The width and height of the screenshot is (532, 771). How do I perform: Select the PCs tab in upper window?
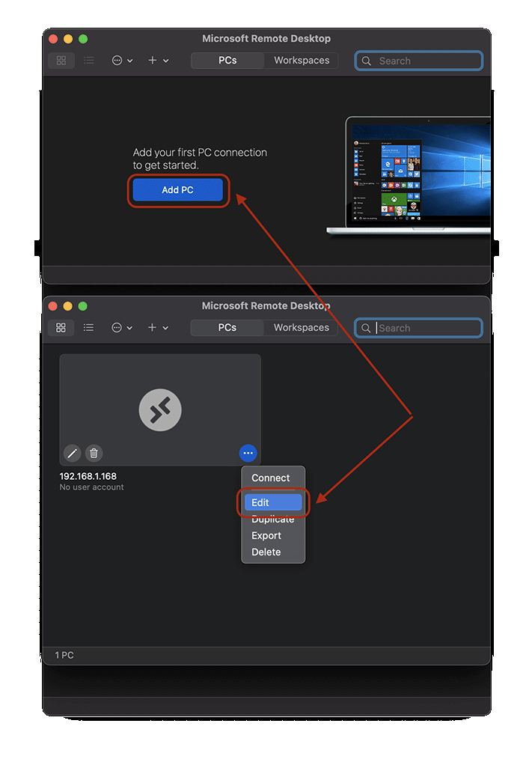click(x=227, y=61)
